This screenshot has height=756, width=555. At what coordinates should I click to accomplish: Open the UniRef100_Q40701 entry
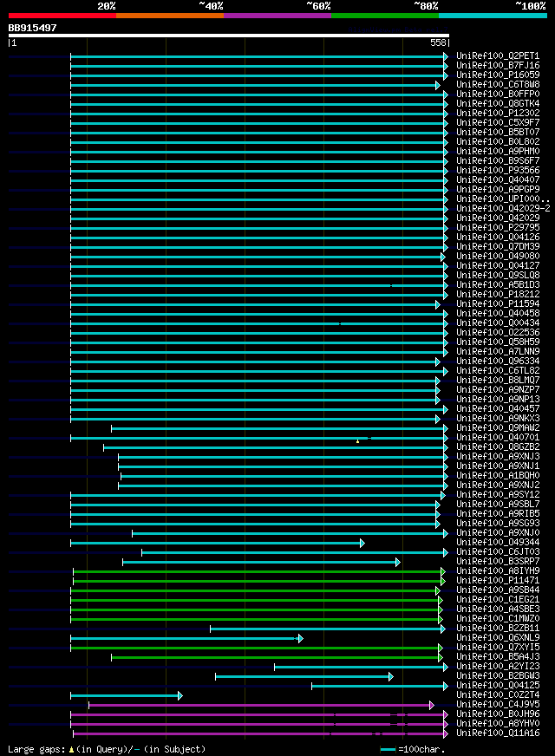(498, 437)
